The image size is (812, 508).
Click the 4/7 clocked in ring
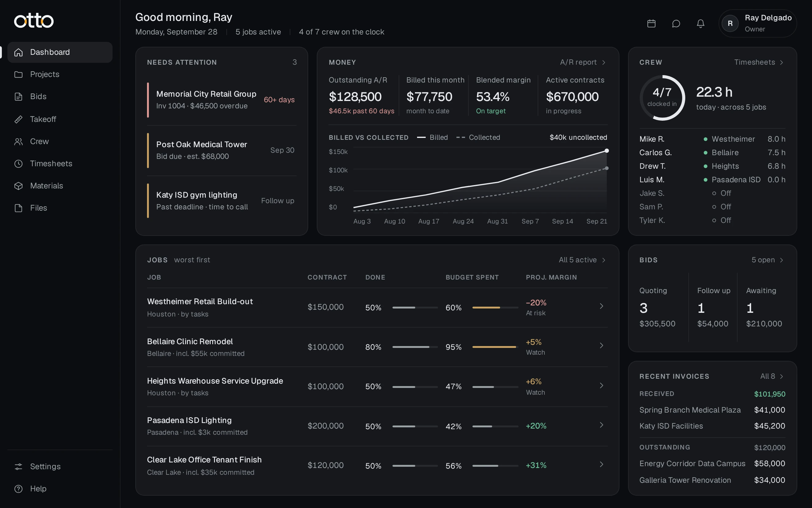tap(662, 98)
